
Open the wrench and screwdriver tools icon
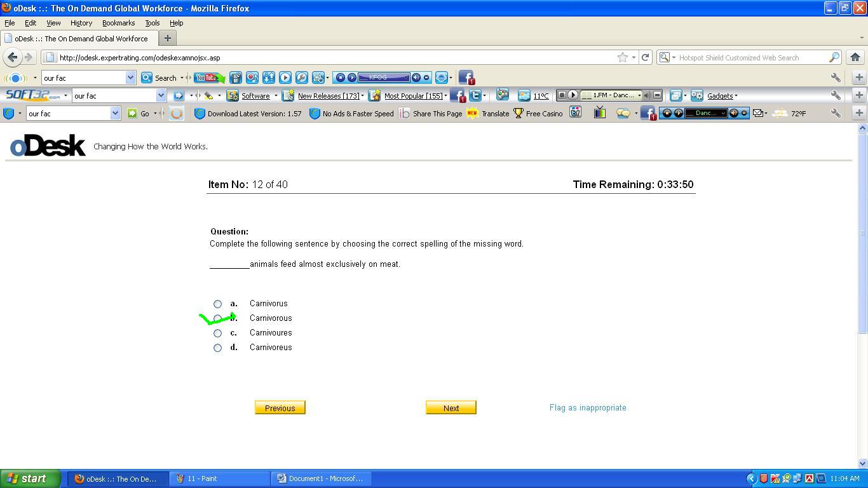pos(302,78)
